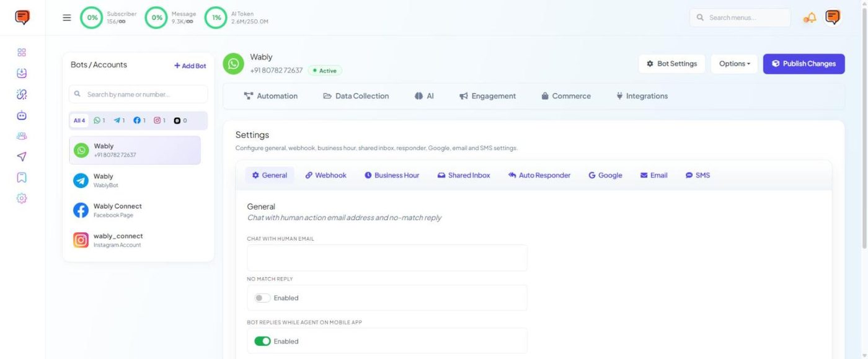Click the large WhatsApp avatar beside Wably header
Image resolution: width=868 pixels, height=359 pixels.
233,63
